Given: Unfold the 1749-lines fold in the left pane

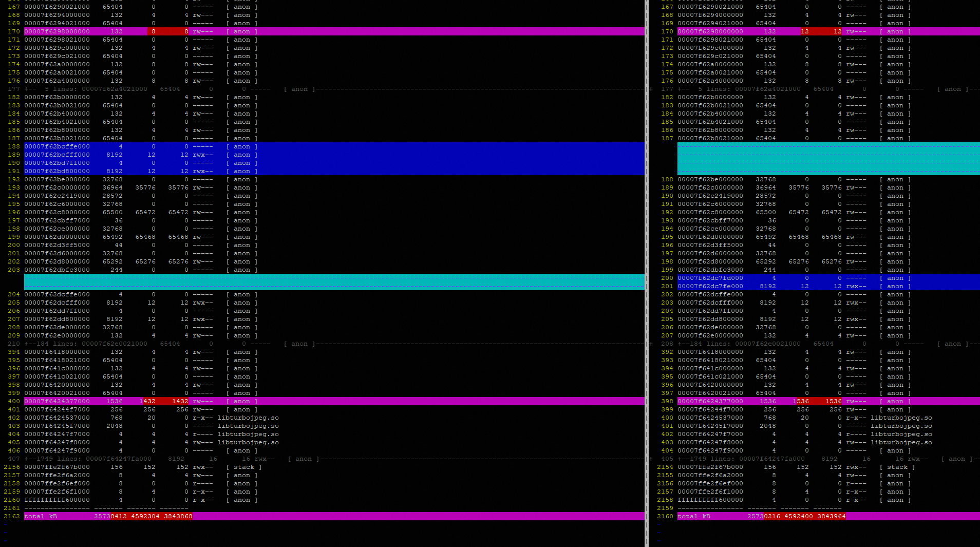Looking at the screenshot, I should pos(334,459).
